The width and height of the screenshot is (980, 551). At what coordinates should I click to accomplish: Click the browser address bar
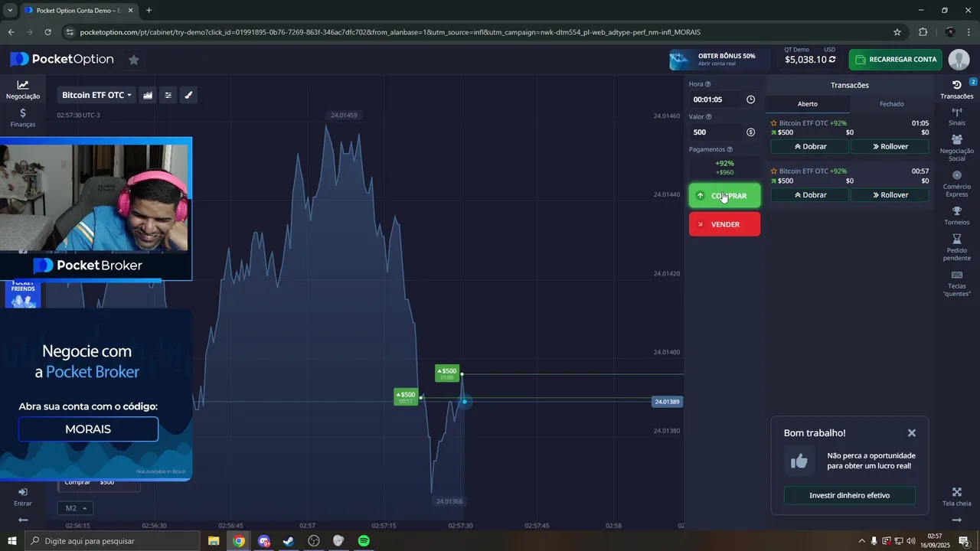click(x=475, y=32)
